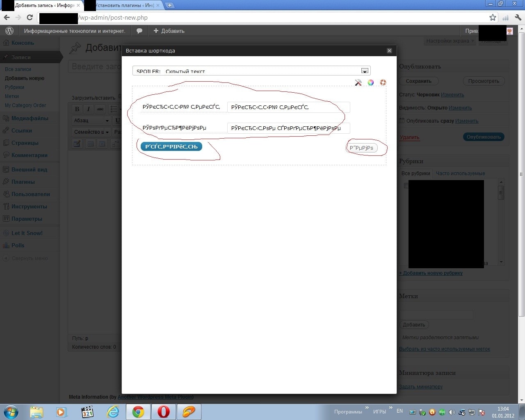Open the color wheel icon in shortcode dialog
This screenshot has width=525, height=420.
coord(370,82)
